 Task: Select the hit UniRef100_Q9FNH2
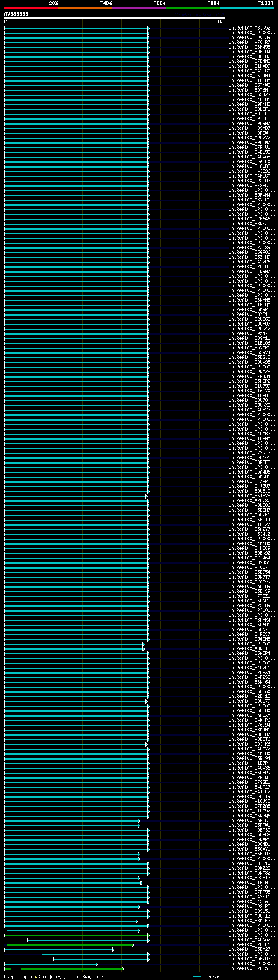pos(249,105)
